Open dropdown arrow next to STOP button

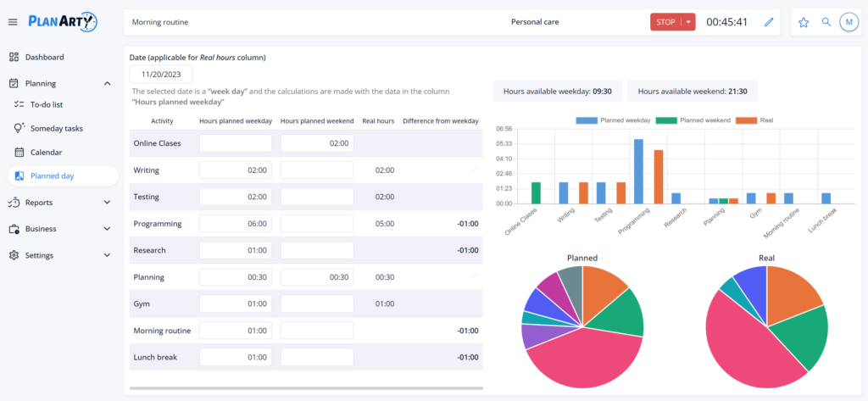tap(688, 22)
